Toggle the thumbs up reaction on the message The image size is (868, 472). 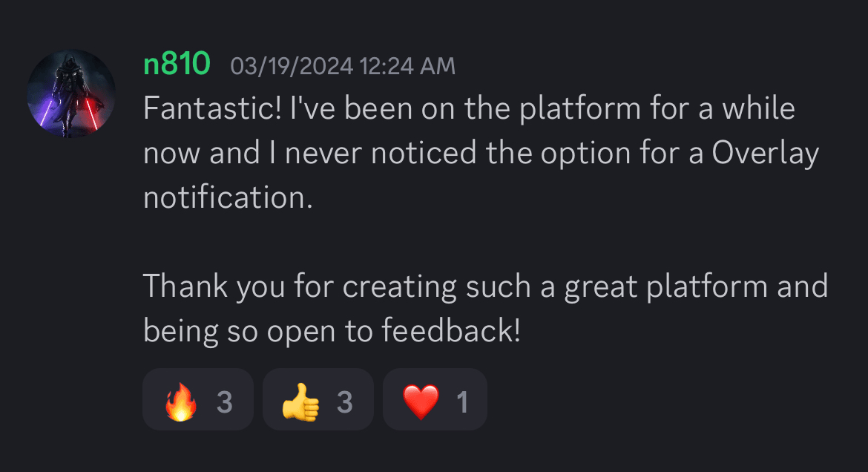point(318,399)
